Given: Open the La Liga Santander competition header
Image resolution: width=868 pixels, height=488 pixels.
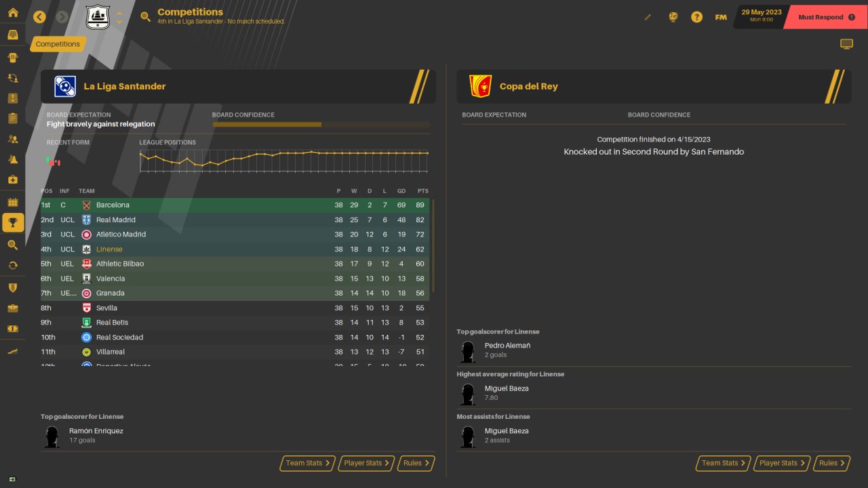Looking at the screenshot, I should [238, 86].
